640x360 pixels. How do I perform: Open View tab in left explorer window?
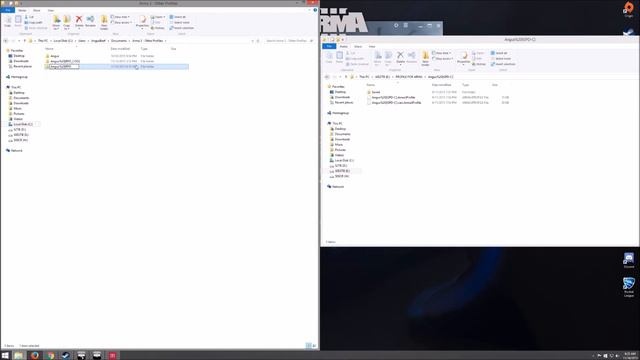pyautogui.click(x=51, y=10)
